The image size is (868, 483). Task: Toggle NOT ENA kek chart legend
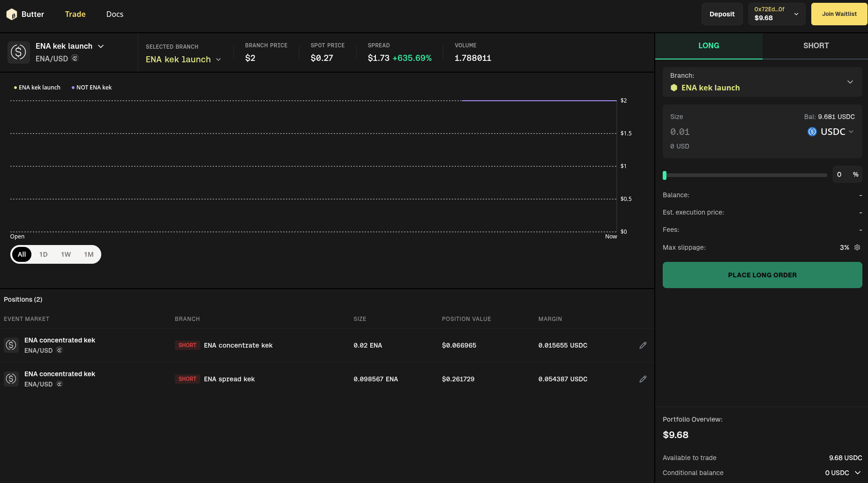tap(91, 88)
